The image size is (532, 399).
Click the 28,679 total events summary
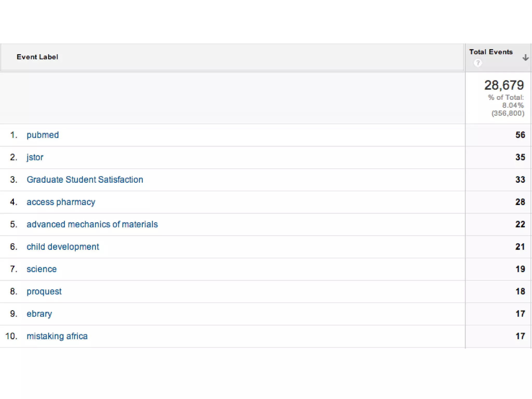(x=504, y=85)
